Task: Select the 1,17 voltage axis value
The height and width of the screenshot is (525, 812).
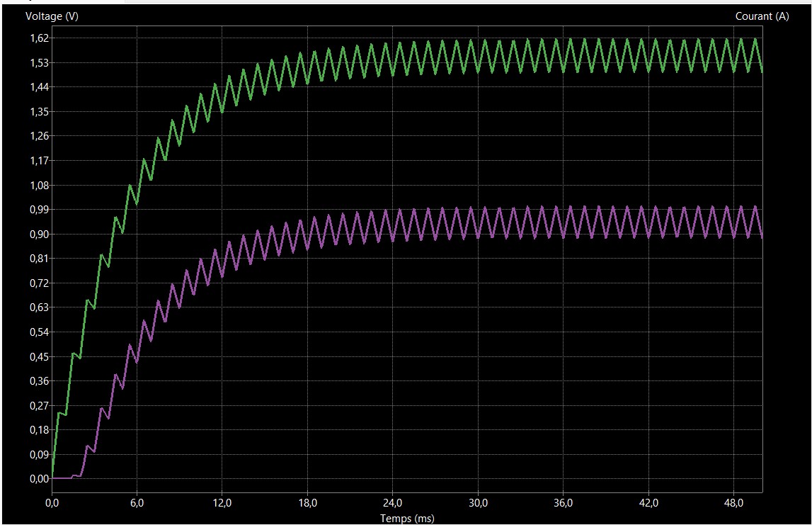Action: [x=40, y=161]
